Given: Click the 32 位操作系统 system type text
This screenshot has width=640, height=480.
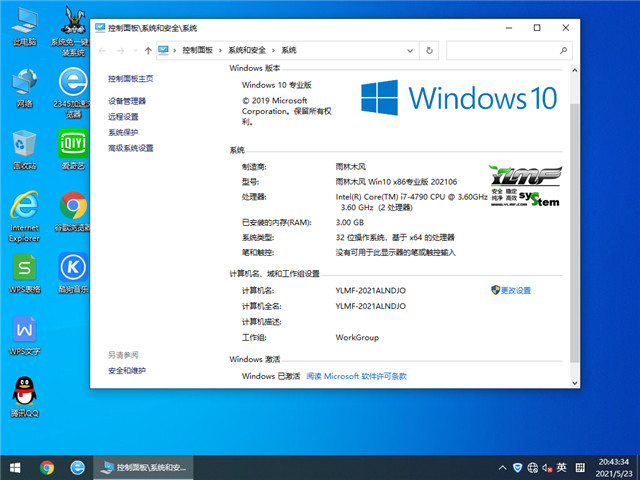Looking at the screenshot, I should coord(395,238).
